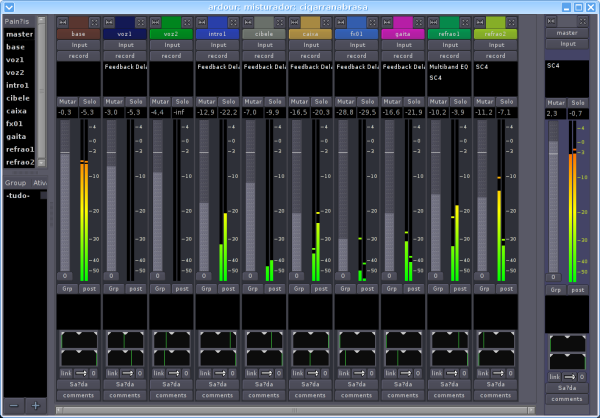Screen dimensions: 600x418
Task: Click the gain fader of base track
Action: (65, 195)
